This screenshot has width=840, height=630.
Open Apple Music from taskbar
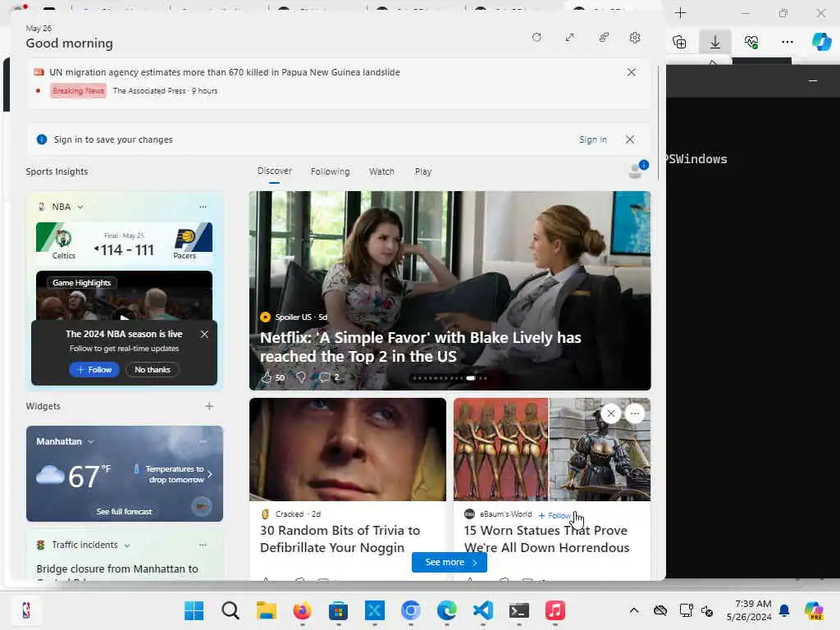tap(555, 610)
